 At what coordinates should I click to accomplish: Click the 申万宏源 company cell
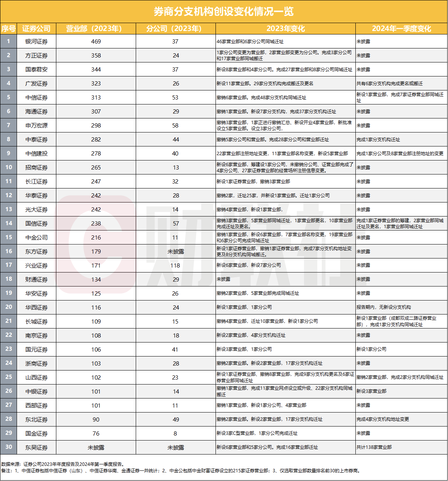(x=36, y=126)
